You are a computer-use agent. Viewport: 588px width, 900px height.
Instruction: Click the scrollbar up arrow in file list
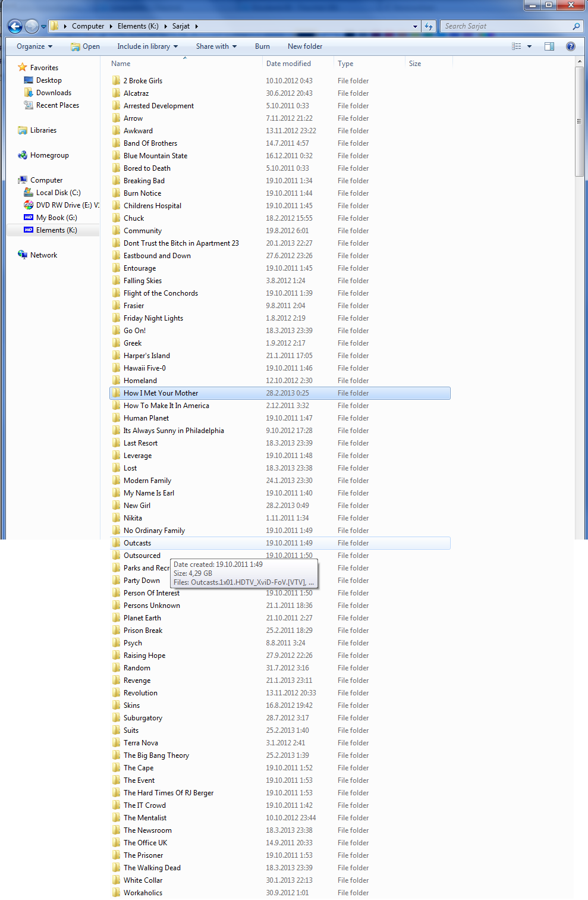579,62
